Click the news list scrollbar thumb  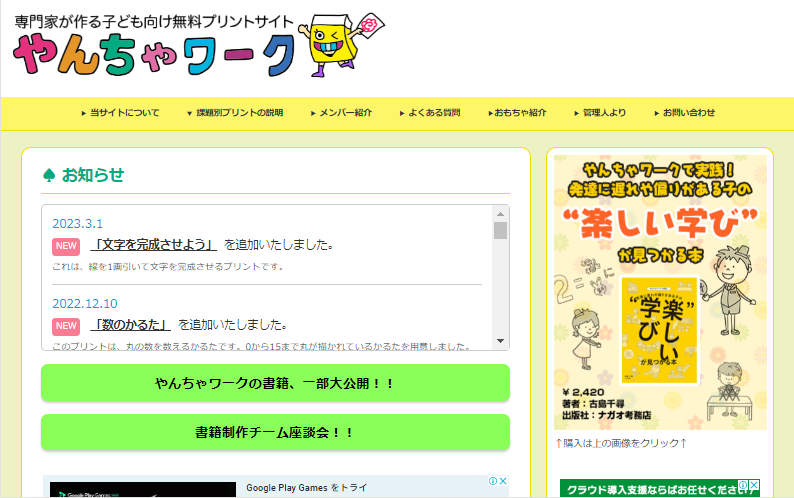(x=500, y=231)
